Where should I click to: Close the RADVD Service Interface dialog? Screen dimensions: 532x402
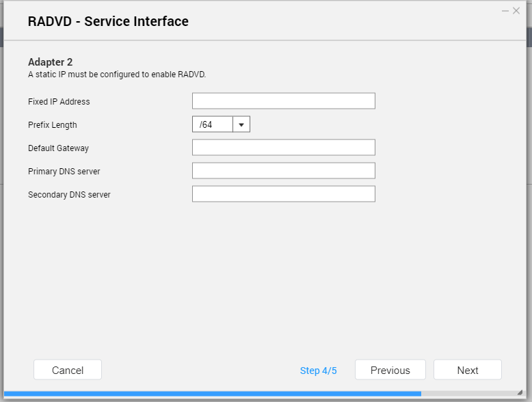point(516,11)
